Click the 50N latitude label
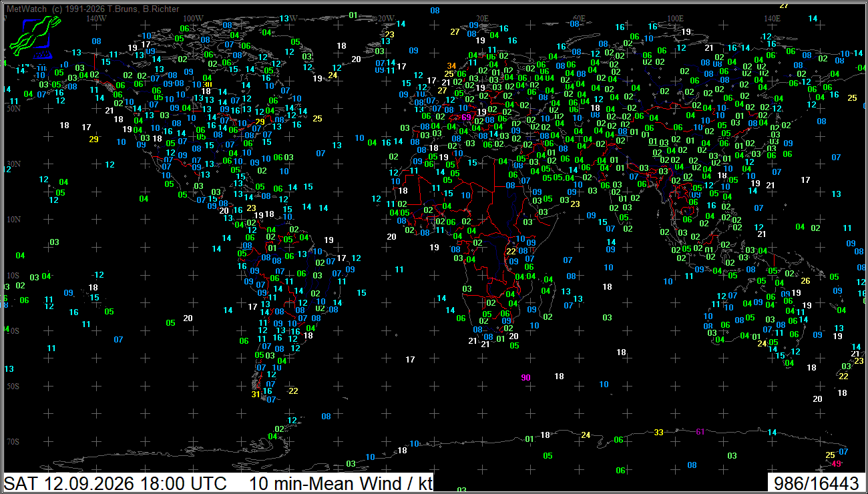The image size is (868, 494). [13, 109]
